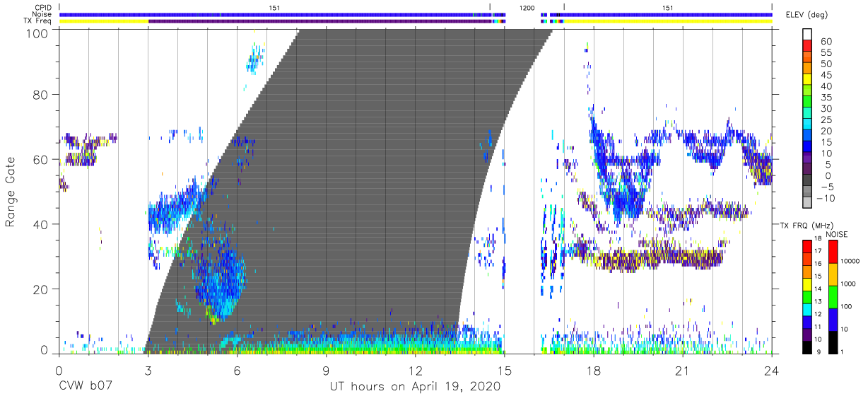Click the UT hour tick label 24

point(772,371)
